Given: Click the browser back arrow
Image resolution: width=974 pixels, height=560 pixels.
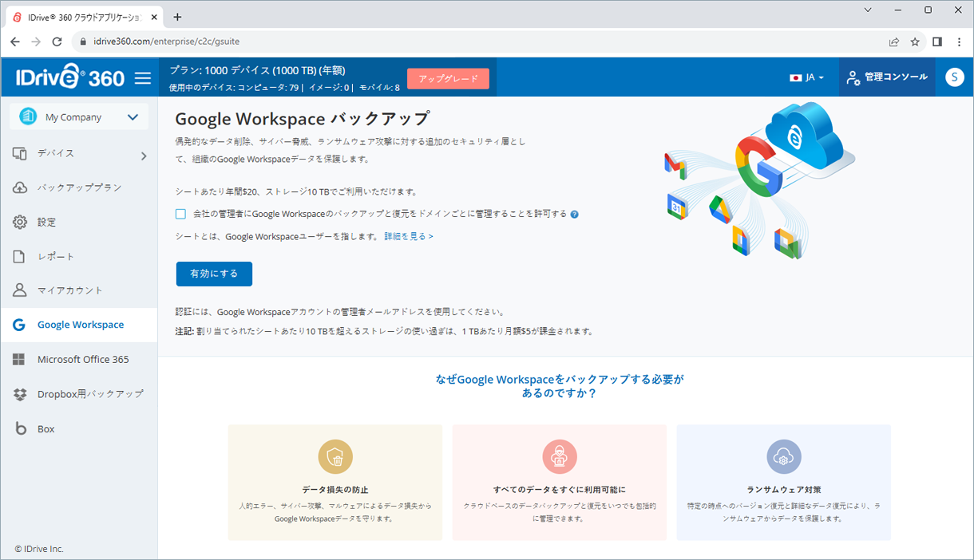Looking at the screenshot, I should click(x=15, y=41).
